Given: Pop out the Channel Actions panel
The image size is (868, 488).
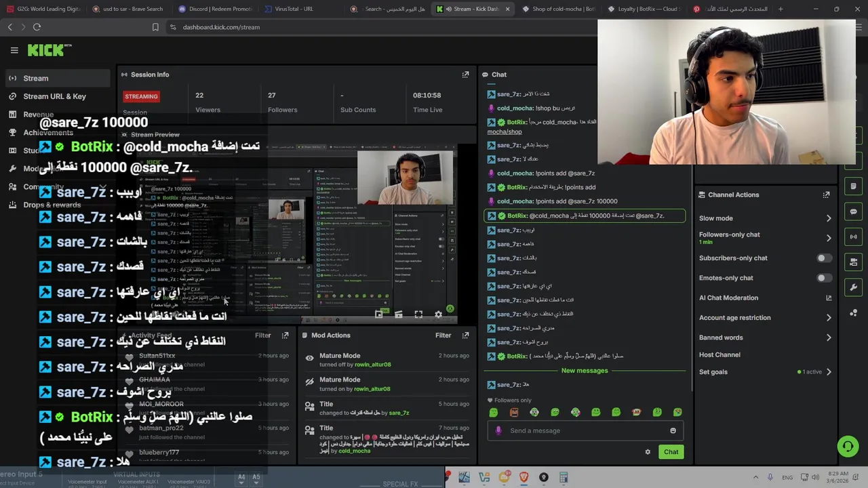Looking at the screenshot, I should (x=826, y=195).
